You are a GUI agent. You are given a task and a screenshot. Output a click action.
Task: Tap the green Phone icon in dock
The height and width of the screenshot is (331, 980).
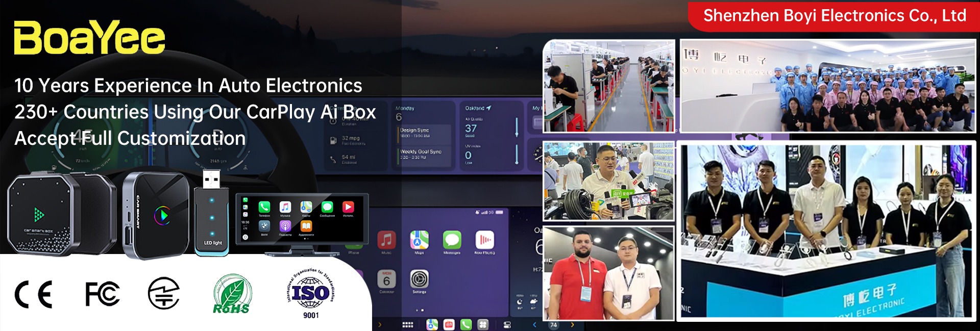pyautogui.click(x=466, y=325)
